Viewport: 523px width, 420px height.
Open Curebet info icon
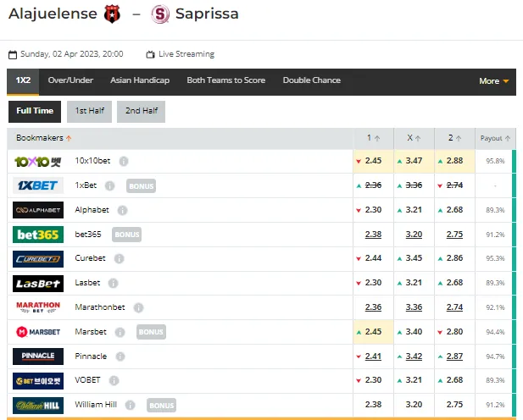click(x=119, y=258)
